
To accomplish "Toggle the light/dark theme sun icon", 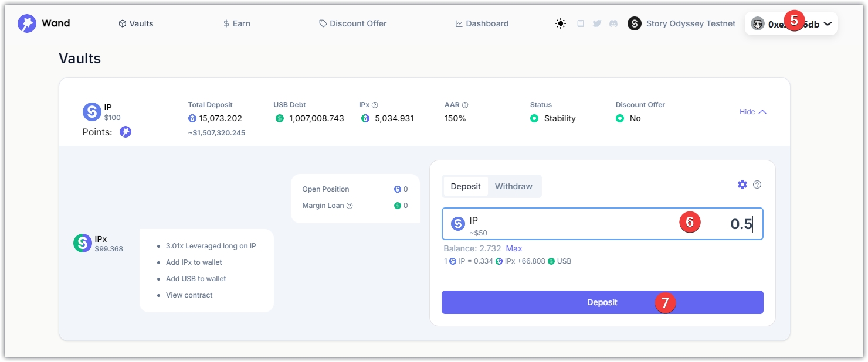I will [561, 24].
